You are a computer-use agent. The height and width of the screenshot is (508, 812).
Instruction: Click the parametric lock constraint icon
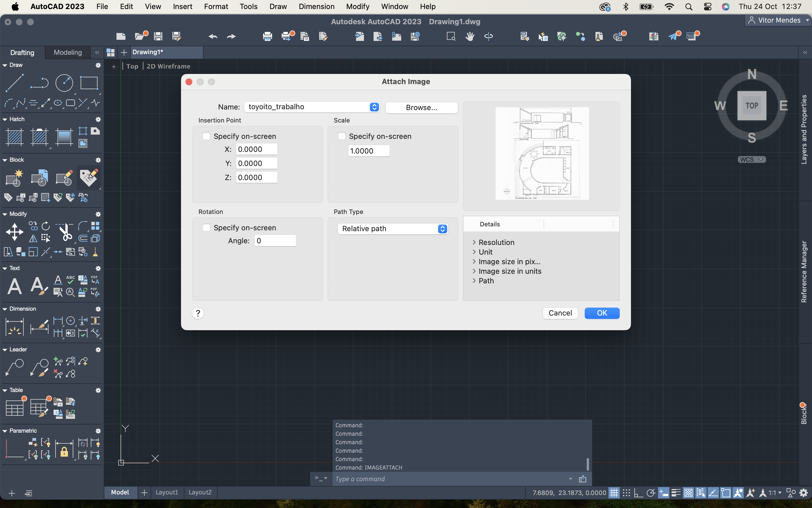pyautogui.click(x=64, y=449)
